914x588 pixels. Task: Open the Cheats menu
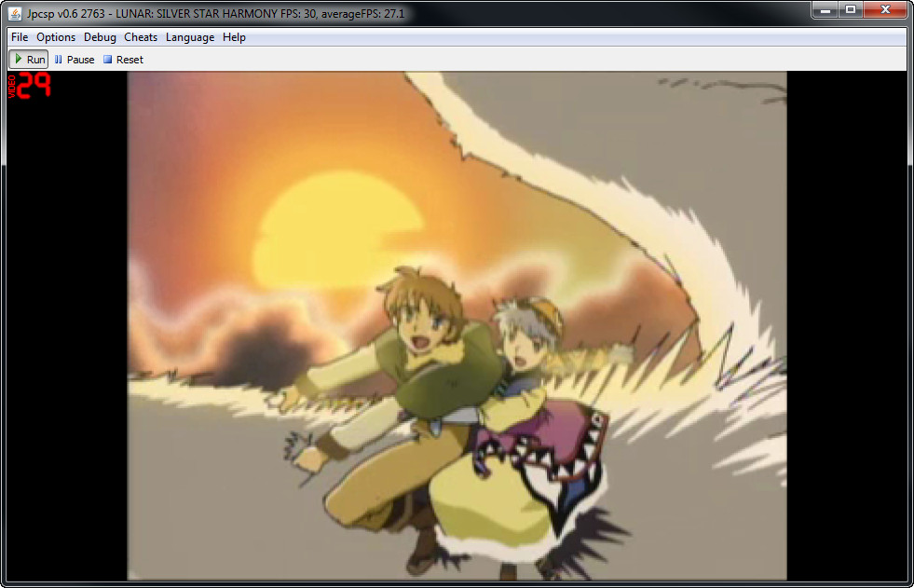pos(141,37)
